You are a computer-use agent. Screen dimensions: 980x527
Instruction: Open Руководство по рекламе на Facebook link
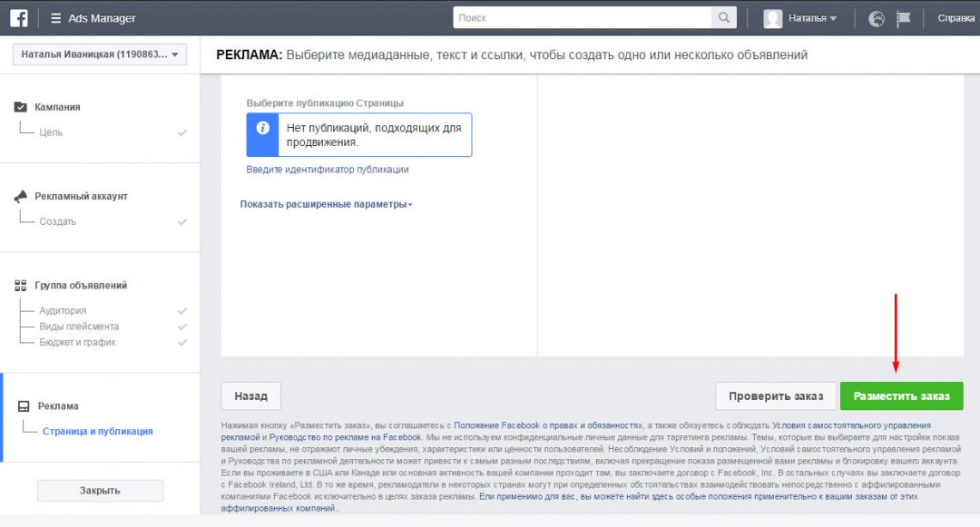345,437
